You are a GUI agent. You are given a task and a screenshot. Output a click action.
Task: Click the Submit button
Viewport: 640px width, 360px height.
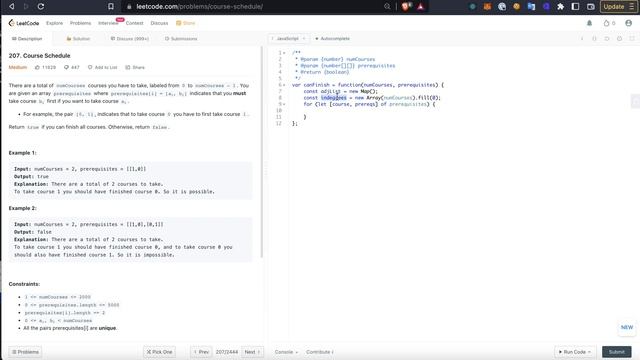coord(616,352)
